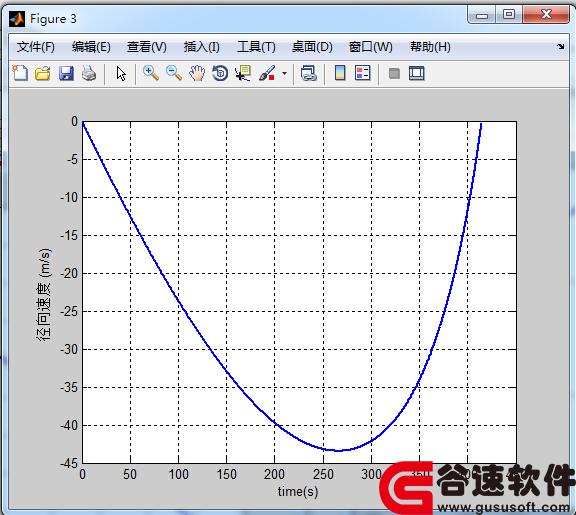
Task: Click the New Figure icon
Action: point(20,73)
